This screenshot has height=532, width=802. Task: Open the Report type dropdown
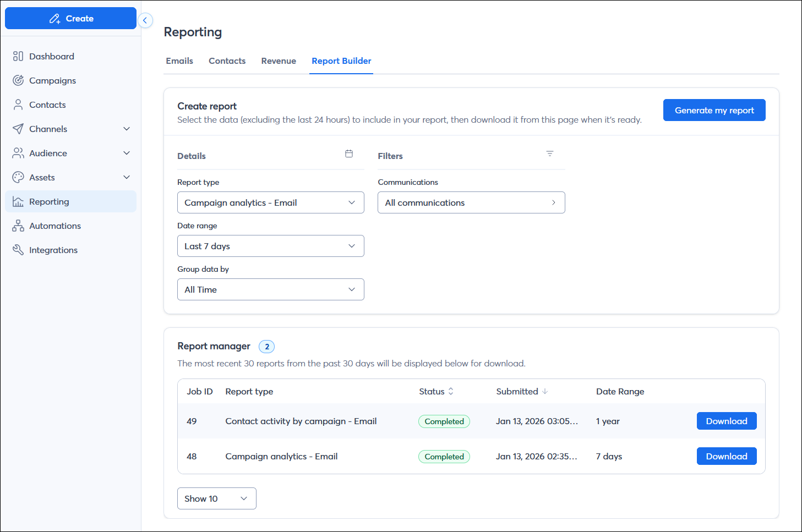point(270,202)
